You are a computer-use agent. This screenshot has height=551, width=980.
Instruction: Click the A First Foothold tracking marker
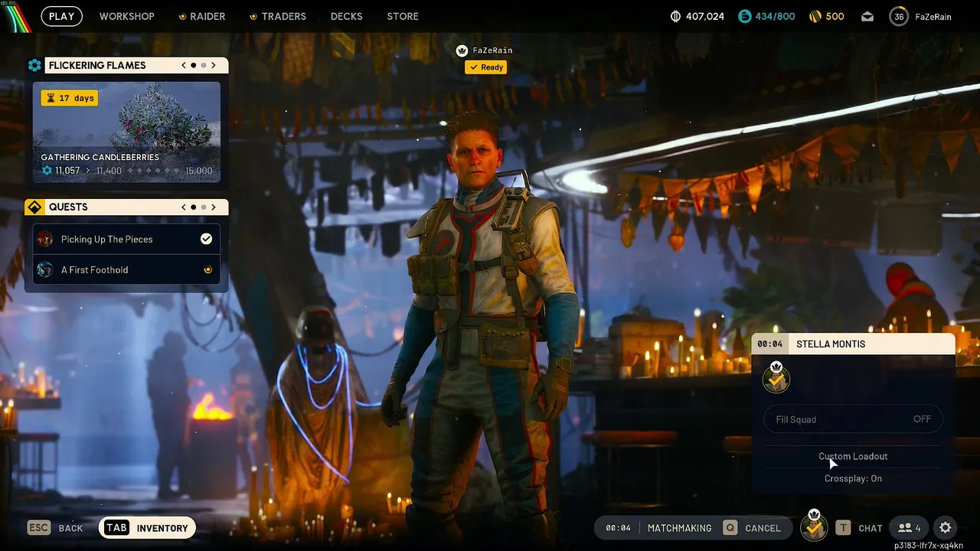(x=207, y=269)
